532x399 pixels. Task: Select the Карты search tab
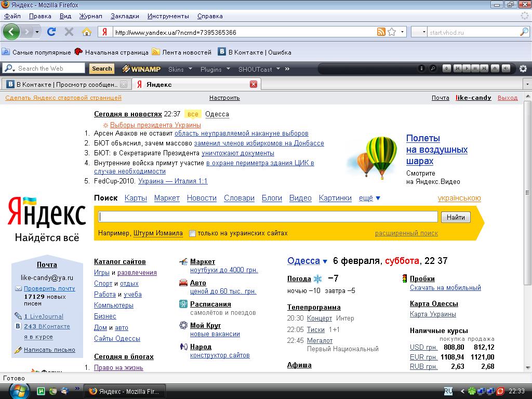[136, 198]
